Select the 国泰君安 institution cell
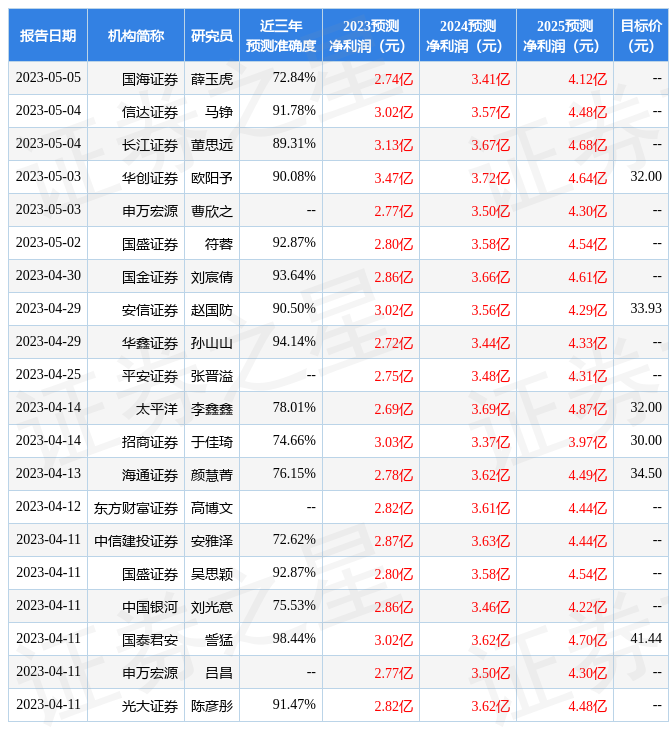 [x=135, y=640]
